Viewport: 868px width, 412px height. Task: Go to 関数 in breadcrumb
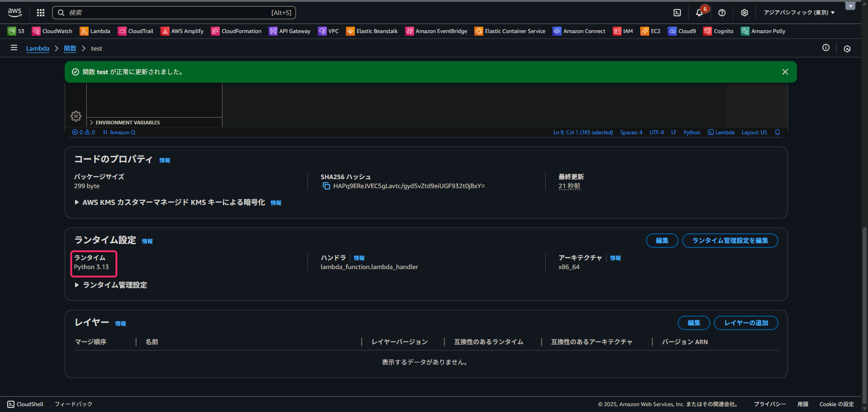(70, 48)
